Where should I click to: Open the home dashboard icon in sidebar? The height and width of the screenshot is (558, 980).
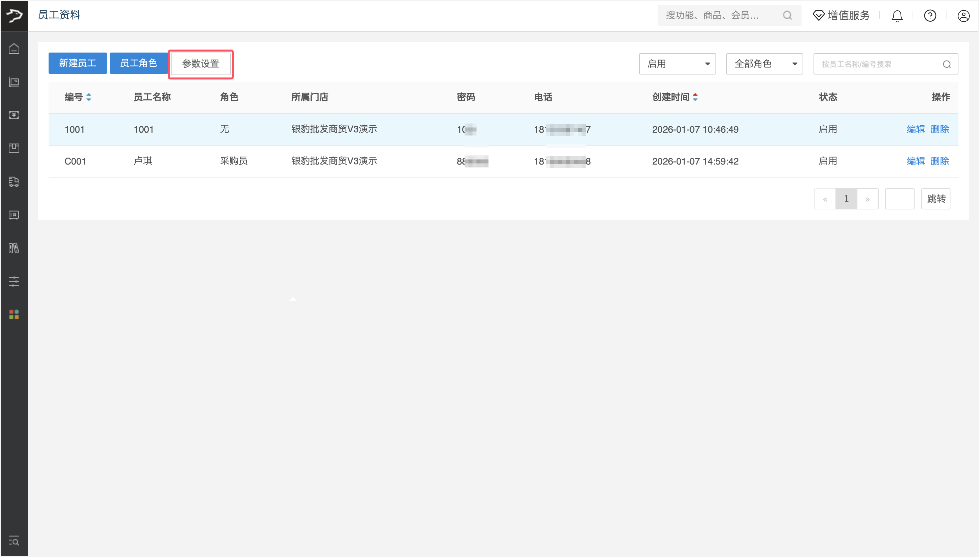(x=14, y=48)
